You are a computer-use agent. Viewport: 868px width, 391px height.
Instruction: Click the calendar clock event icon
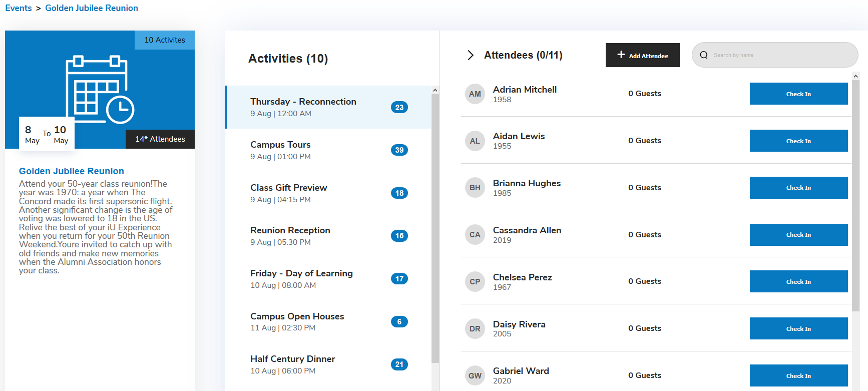(x=100, y=89)
